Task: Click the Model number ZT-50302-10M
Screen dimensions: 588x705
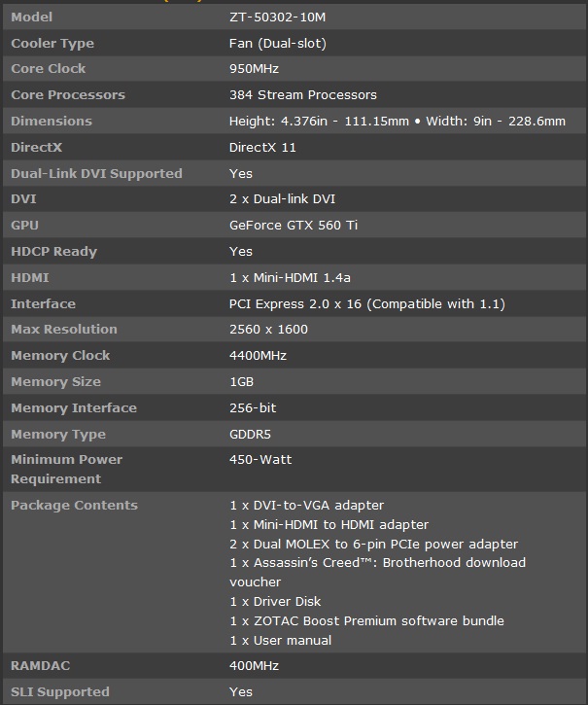Action: tap(278, 17)
